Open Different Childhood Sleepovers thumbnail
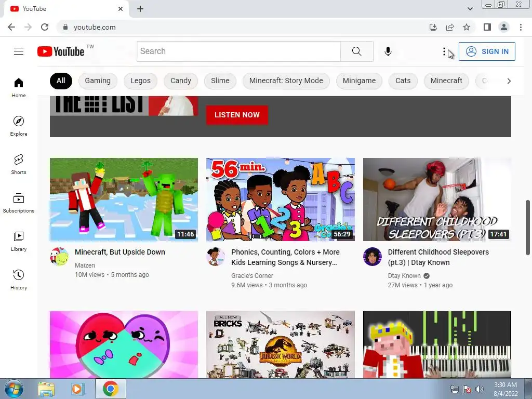This screenshot has width=532, height=399. [437, 199]
